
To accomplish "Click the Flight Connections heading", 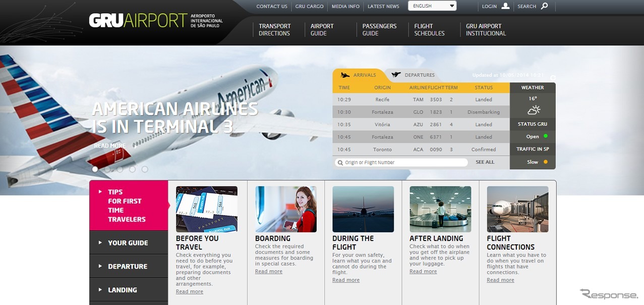I will click(510, 243).
